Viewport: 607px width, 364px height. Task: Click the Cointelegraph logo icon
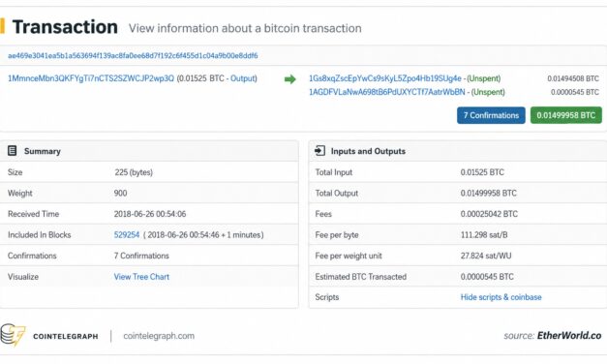click(x=13, y=335)
